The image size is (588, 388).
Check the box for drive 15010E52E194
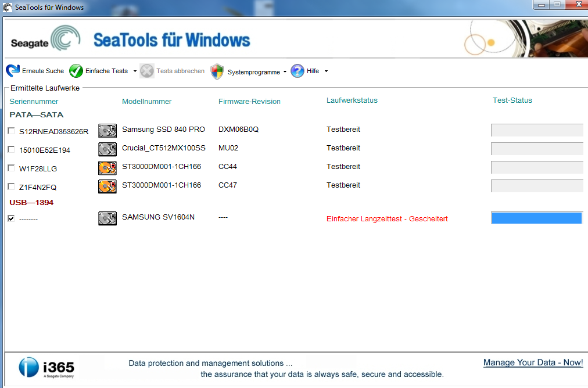pyautogui.click(x=11, y=150)
